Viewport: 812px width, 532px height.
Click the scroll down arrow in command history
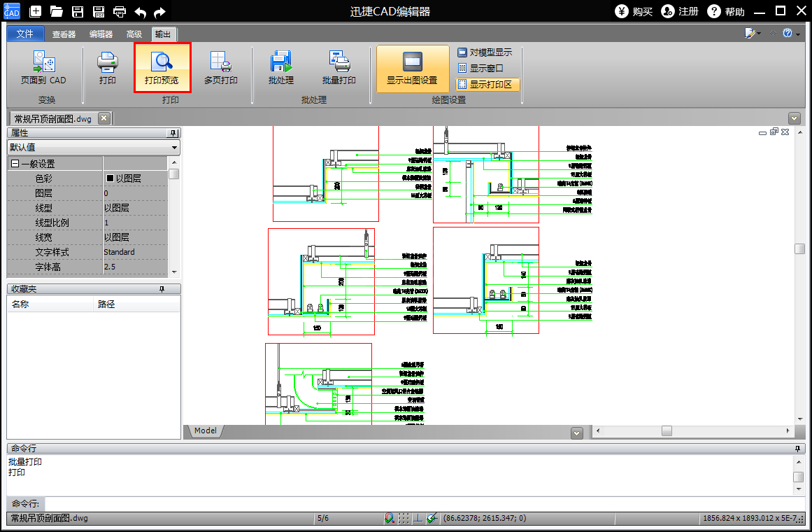click(x=799, y=489)
